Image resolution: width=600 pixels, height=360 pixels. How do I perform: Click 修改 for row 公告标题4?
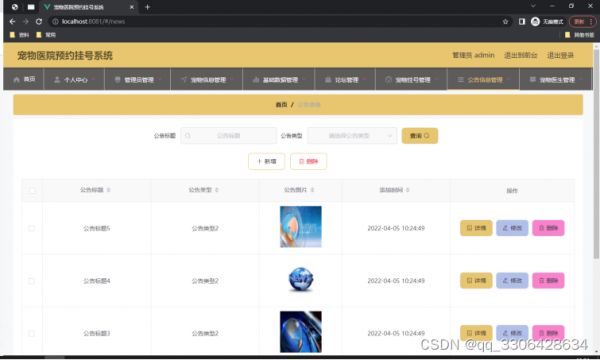pyautogui.click(x=512, y=280)
